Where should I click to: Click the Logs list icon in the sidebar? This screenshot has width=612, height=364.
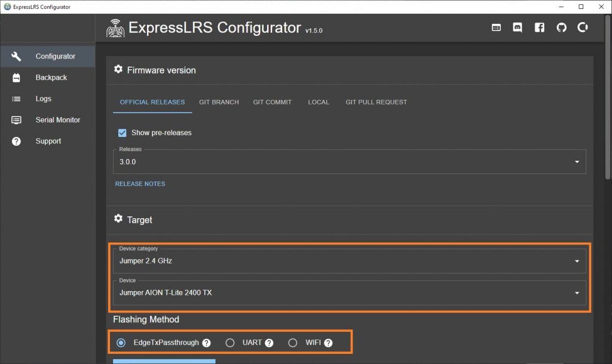click(16, 99)
